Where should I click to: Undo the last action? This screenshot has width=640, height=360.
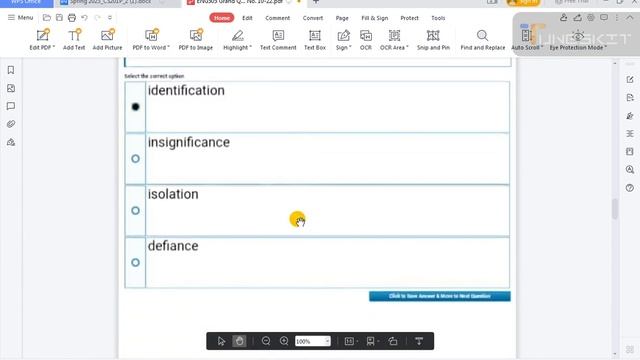84,18
